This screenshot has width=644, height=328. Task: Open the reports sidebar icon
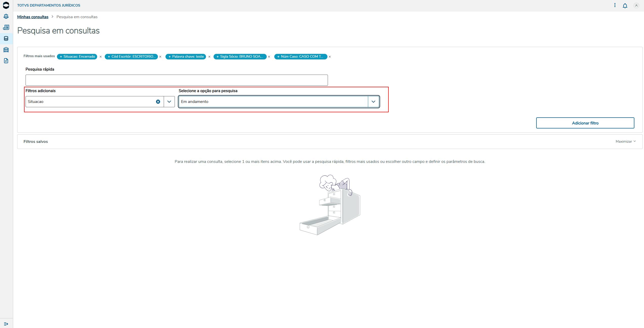click(x=6, y=27)
